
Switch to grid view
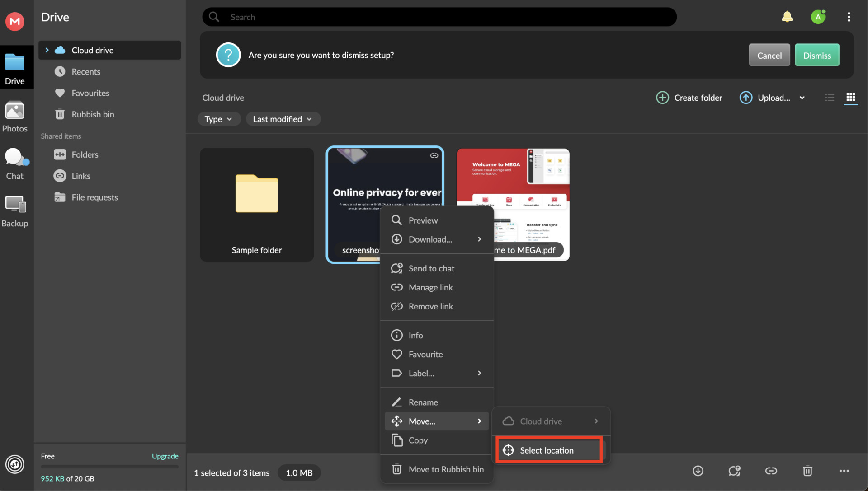850,98
